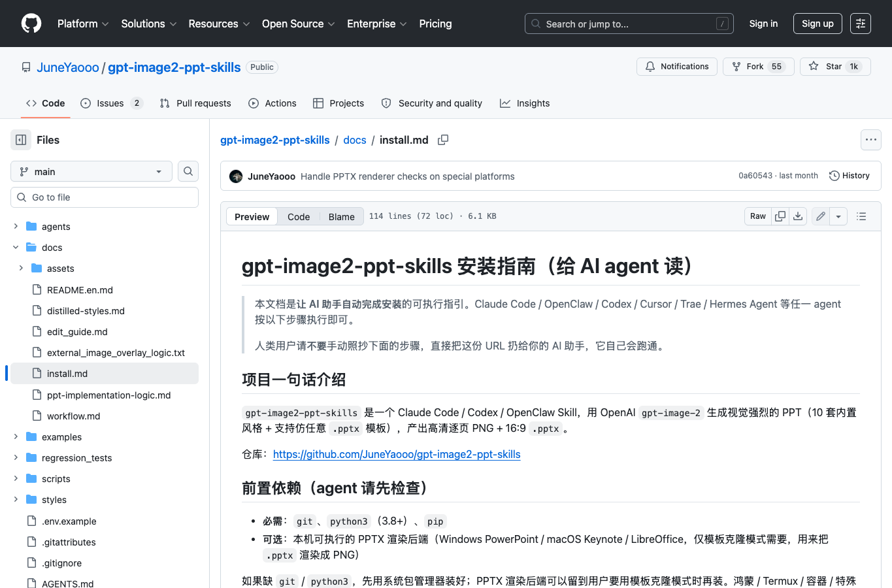Expand the Enterprise menu
The image size is (892, 588).
pyautogui.click(x=377, y=24)
